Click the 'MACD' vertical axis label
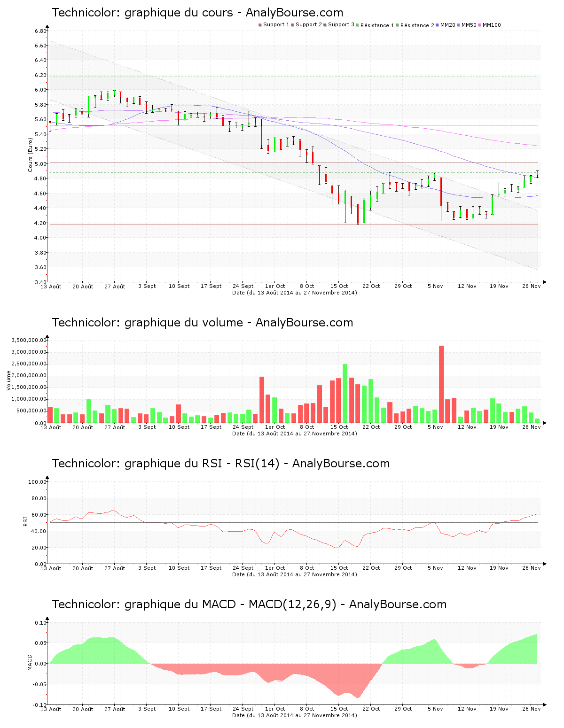The height and width of the screenshot is (728, 564). (30, 662)
